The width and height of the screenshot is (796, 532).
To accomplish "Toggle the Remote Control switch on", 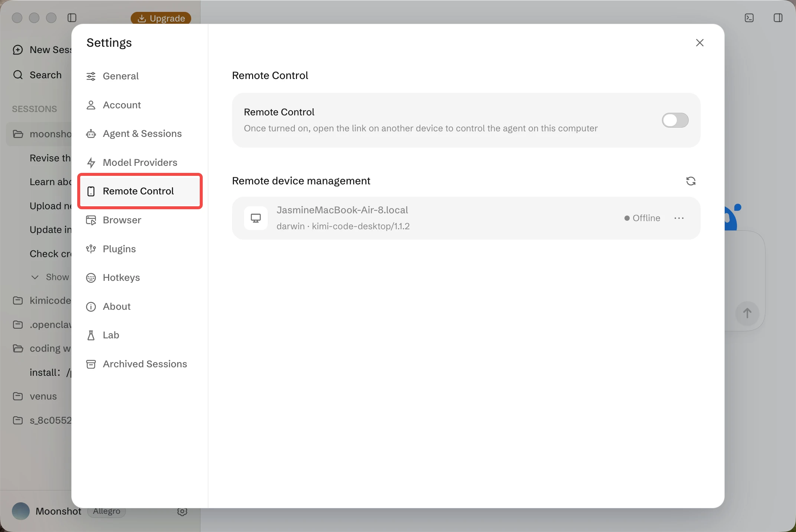I will pos(675,120).
